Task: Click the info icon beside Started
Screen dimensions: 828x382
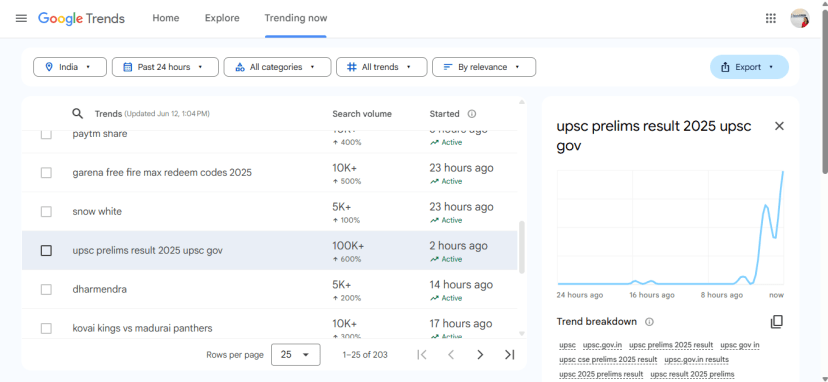Action: pyautogui.click(x=472, y=114)
